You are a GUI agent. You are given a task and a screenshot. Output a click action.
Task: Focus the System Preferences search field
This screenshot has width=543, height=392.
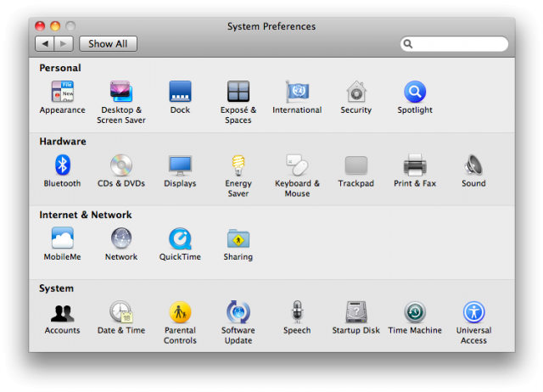click(x=455, y=44)
